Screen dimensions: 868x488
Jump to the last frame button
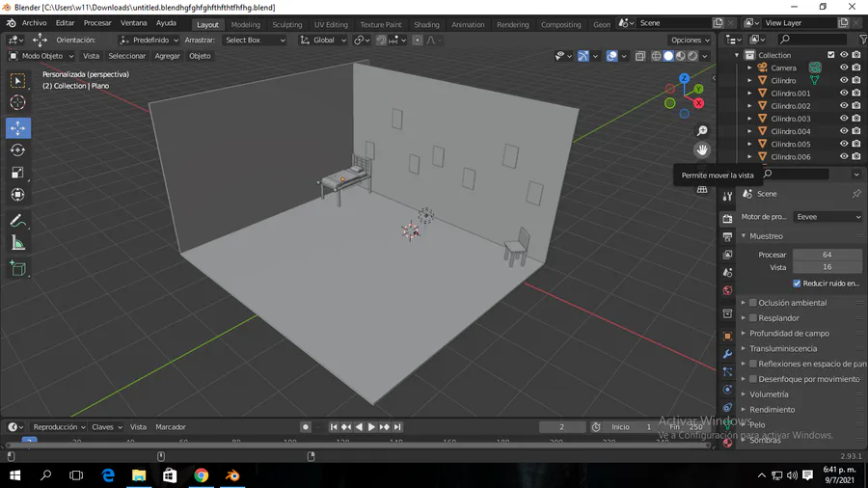click(x=397, y=427)
